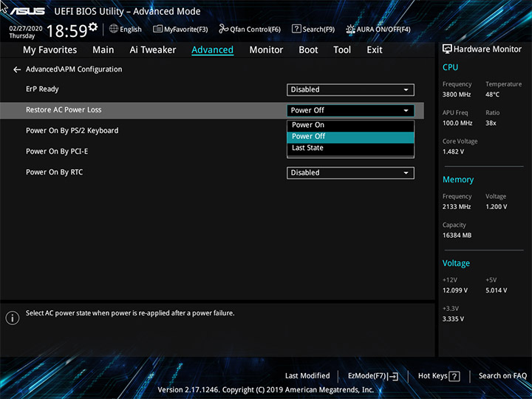Click the Memory heading in Hardware Monitor

pos(458,180)
